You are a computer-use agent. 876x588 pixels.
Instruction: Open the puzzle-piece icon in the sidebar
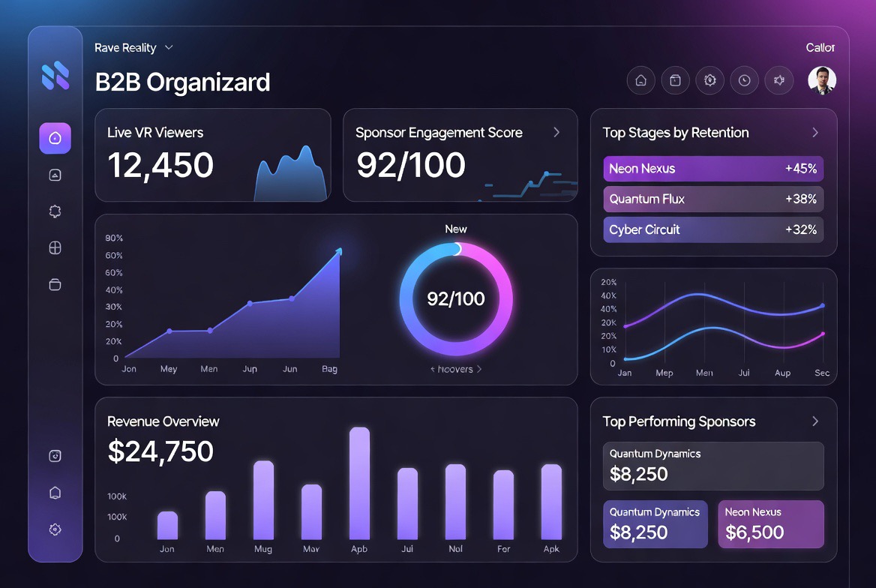pyautogui.click(x=55, y=211)
